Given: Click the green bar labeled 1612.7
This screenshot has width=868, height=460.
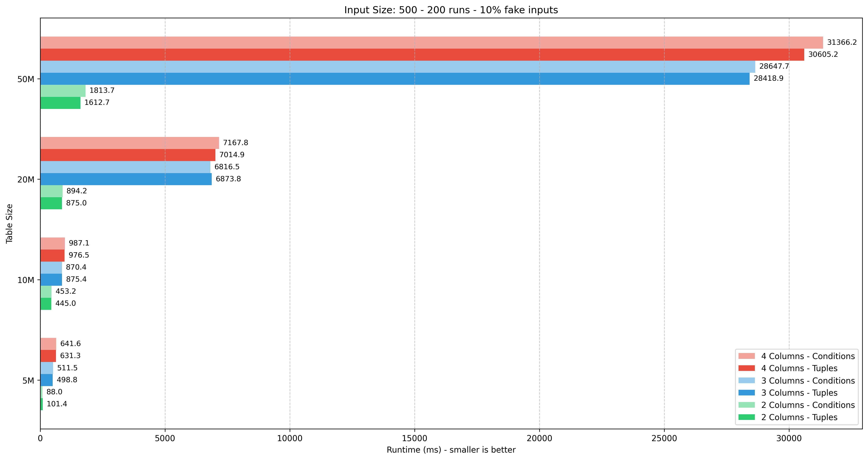Looking at the screenshot, I should point(60,103).
